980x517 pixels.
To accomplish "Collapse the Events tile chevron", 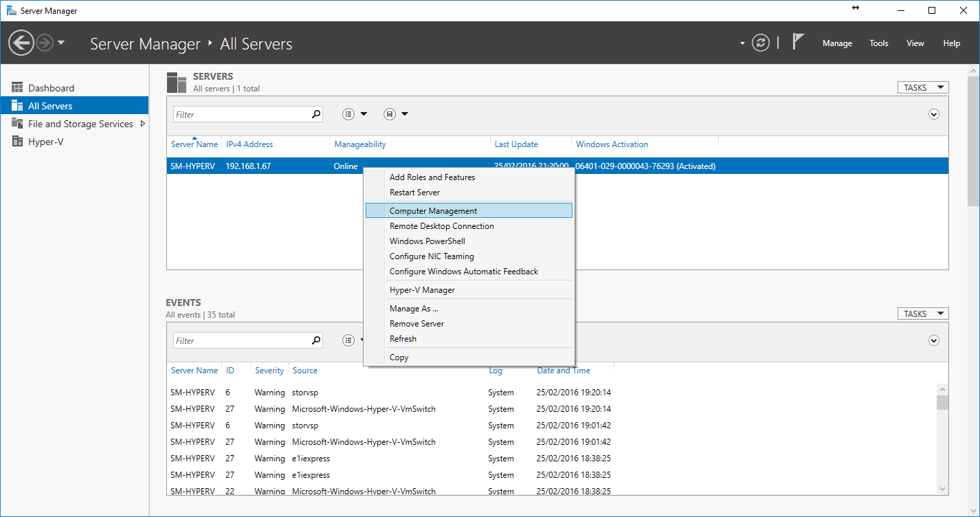I will pos(934,340).
